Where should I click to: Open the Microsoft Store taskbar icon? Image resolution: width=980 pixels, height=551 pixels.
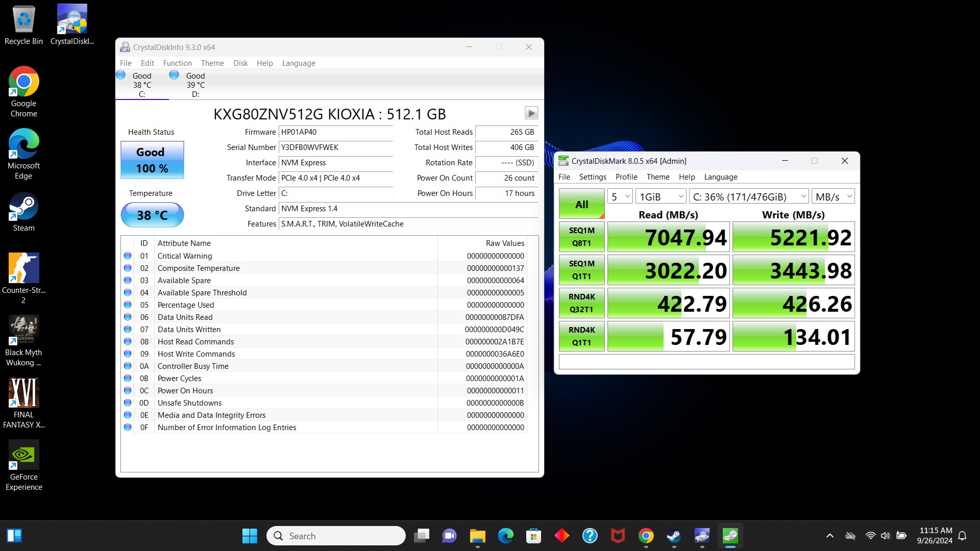coord(533,536)
